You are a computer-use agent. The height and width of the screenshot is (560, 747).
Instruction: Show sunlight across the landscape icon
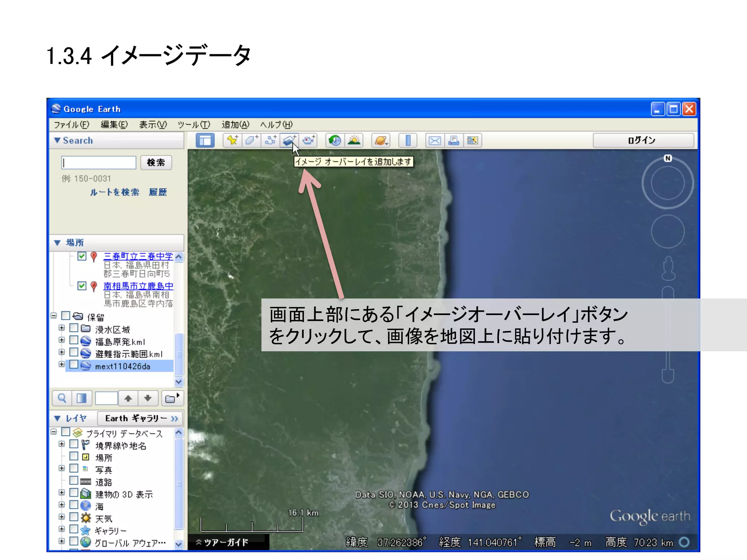[x=354, y=140]
